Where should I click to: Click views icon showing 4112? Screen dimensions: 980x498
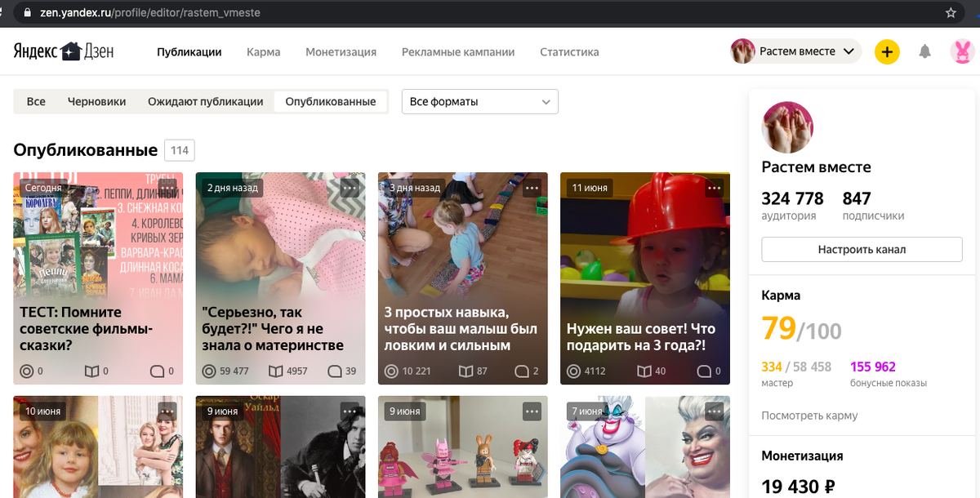coord(572,371)
